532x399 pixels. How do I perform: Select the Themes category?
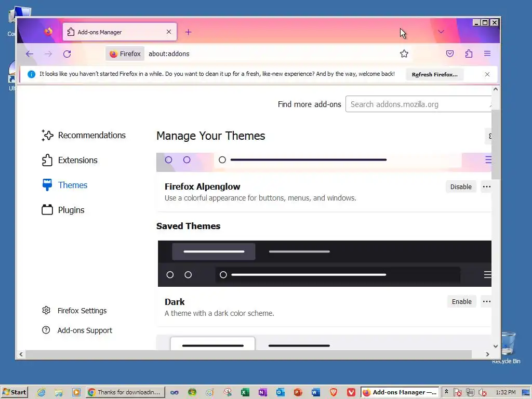64,185
